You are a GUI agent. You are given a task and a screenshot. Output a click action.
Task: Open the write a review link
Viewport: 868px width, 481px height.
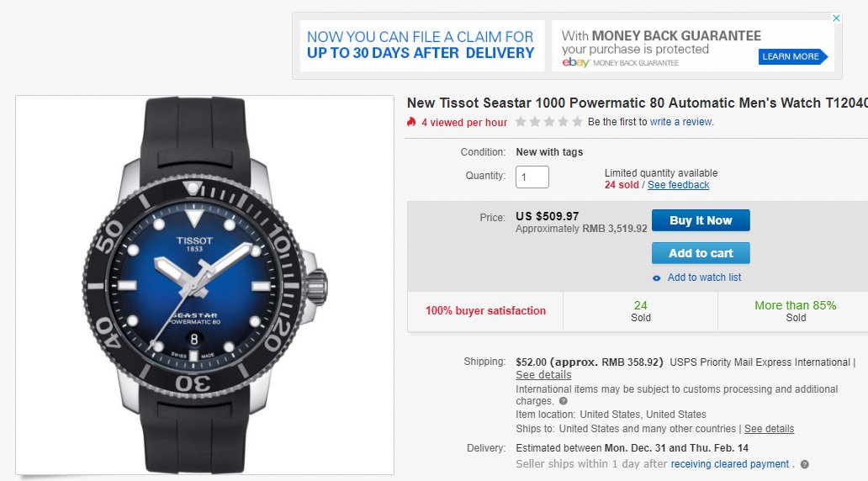[680, 122]
